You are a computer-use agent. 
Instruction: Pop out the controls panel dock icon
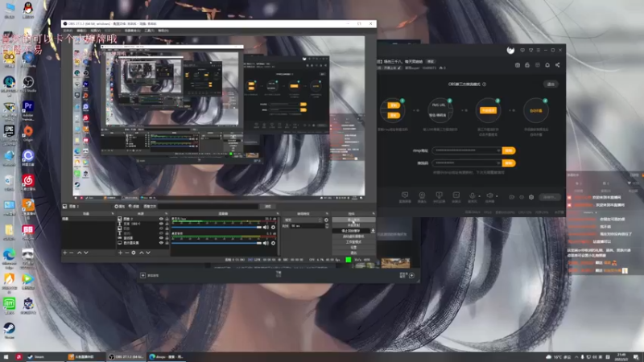pos(374,213)
